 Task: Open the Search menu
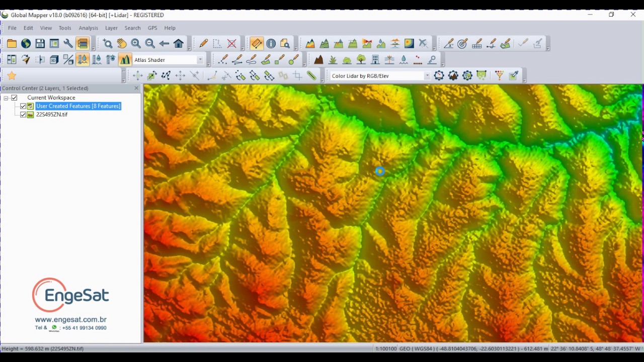(132, 28)
